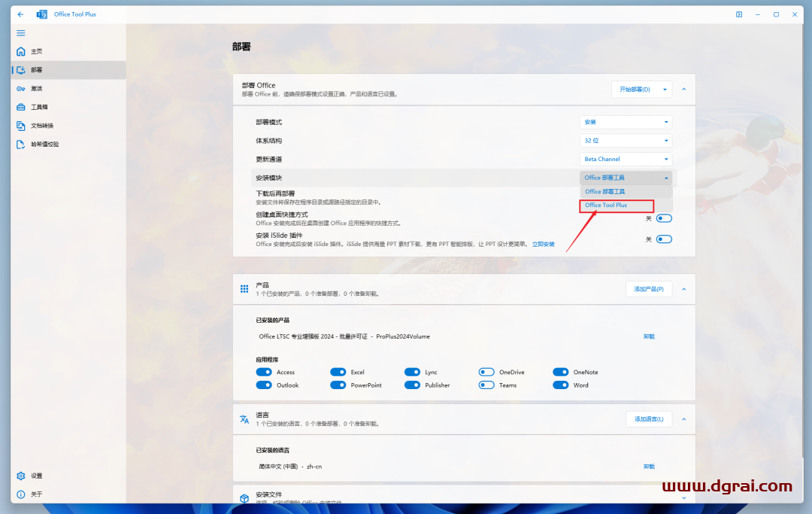Enable the OneDrive application switch
The height and width of the screenshot is (514, 812).
click(486, 372)
